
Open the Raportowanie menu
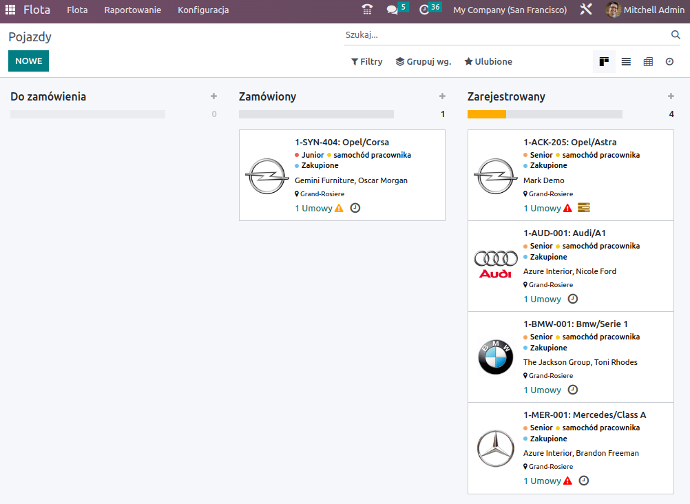point(132,10)
